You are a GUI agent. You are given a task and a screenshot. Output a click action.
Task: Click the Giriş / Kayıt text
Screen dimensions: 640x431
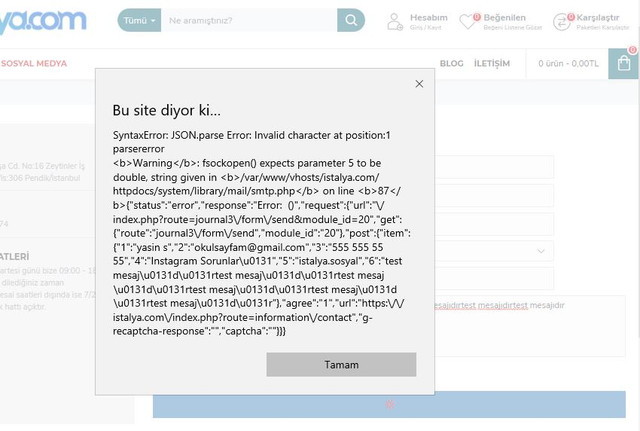click(x=425, y=27)
